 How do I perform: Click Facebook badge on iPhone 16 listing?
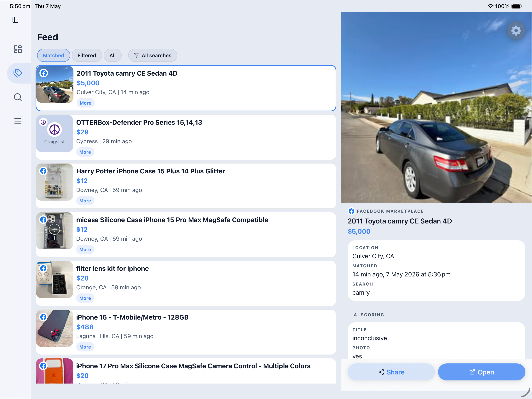pyautogui.click(x=43, y=317)
